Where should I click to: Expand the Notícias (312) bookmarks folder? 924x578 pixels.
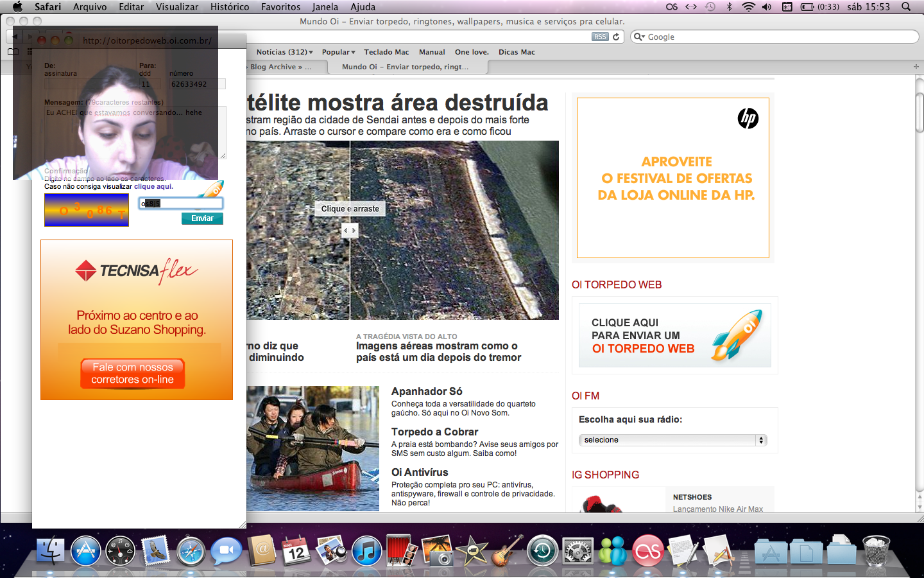[284, 52]
